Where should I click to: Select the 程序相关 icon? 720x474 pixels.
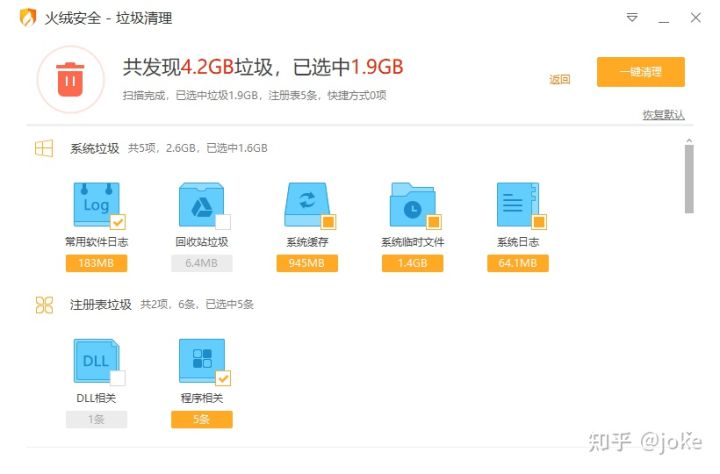202,361
